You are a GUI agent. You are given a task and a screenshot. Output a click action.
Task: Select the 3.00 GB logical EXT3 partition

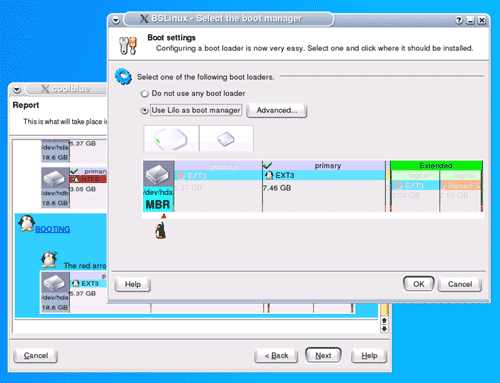click(x=415, y=191)
